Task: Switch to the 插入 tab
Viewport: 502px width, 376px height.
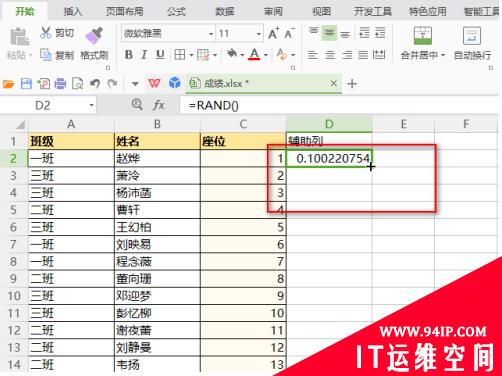Action: (x=73, y=12)
